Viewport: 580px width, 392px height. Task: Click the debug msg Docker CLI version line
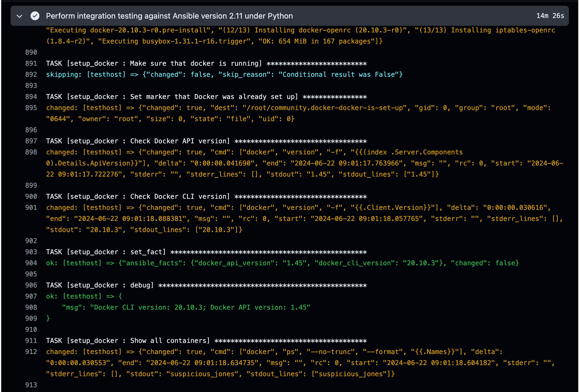pos(186,307)
